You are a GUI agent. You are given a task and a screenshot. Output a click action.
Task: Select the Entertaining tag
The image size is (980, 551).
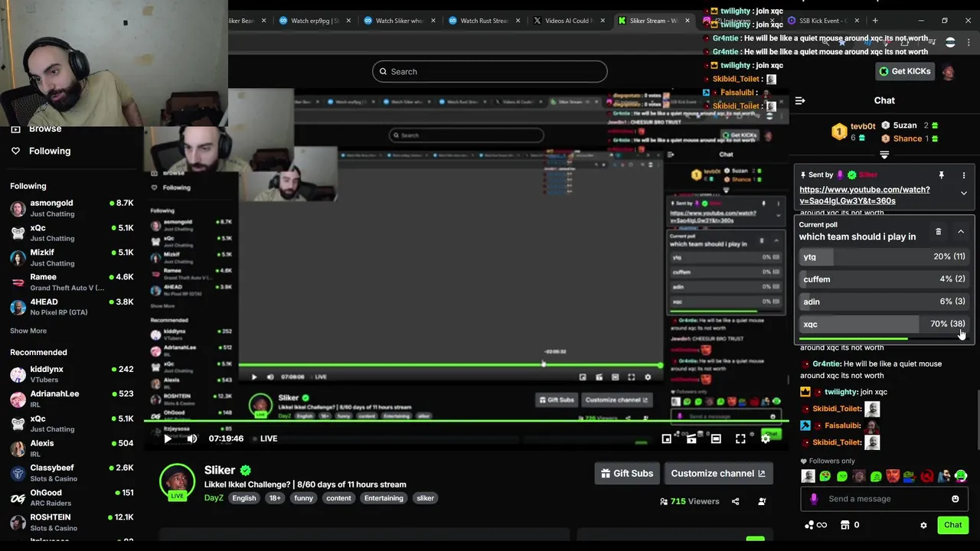[x=384, y=498]
